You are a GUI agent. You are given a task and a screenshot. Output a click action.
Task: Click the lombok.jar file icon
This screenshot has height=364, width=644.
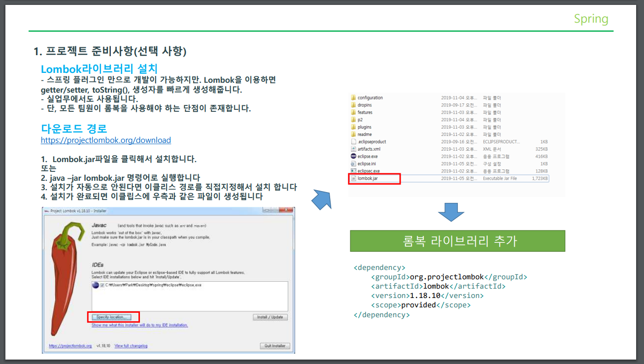(x=353, y=178)
